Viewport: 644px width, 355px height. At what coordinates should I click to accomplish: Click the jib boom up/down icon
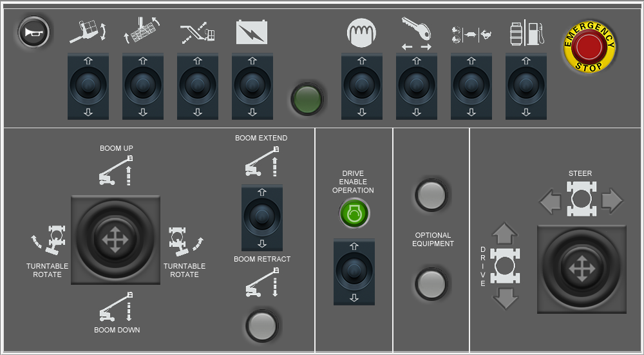coord(198,32)
